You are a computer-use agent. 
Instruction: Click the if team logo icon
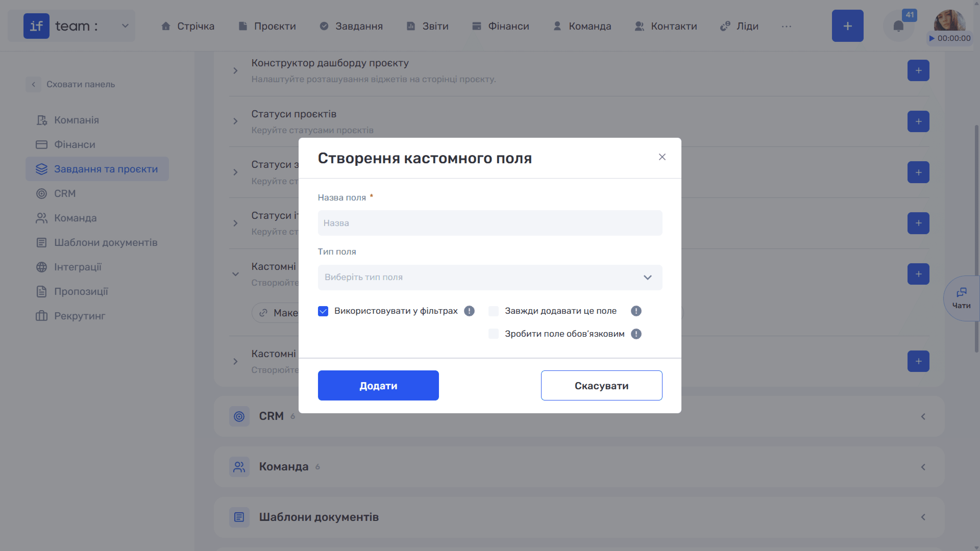pos(36,26)
